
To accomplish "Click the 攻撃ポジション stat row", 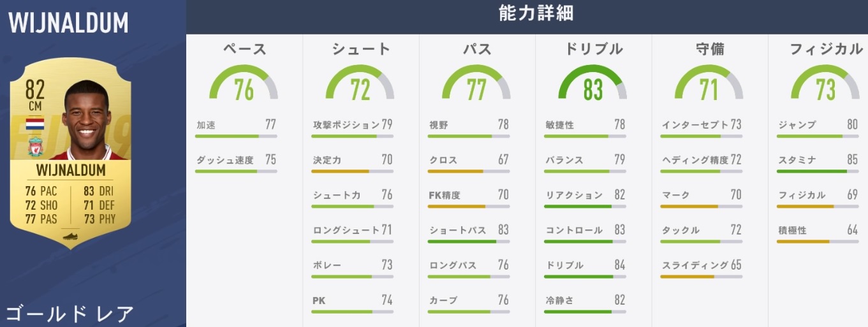I will [353, 125].
